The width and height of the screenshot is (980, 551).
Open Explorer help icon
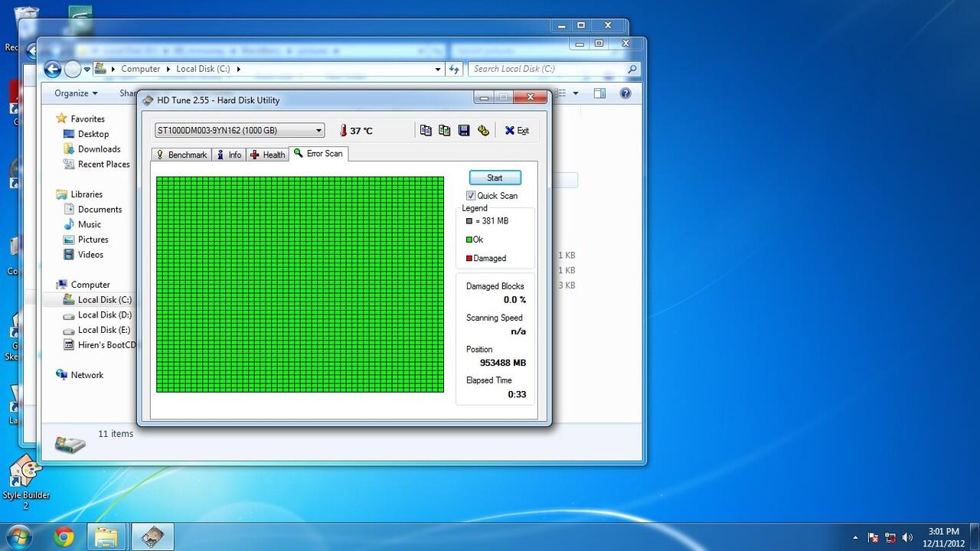626,93
